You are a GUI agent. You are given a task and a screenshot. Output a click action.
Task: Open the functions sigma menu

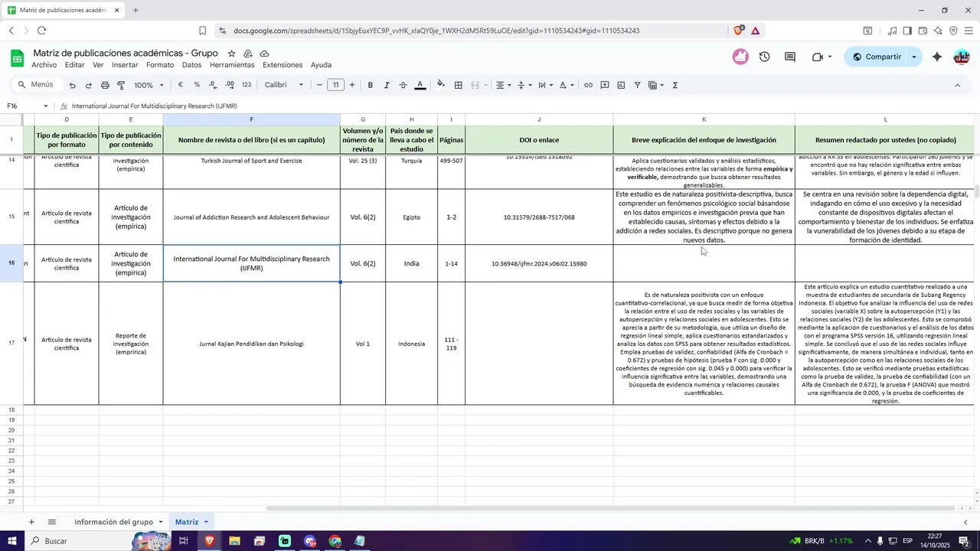675,85
